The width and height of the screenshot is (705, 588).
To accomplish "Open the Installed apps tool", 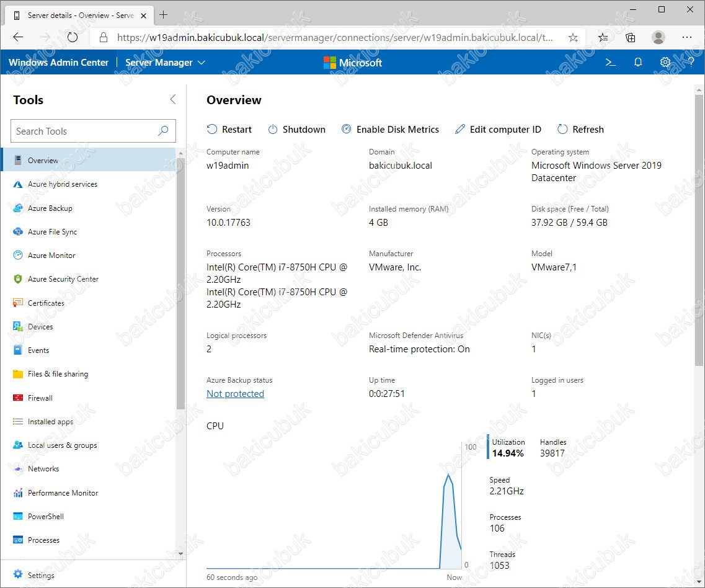I will click(x=89, y=422).
